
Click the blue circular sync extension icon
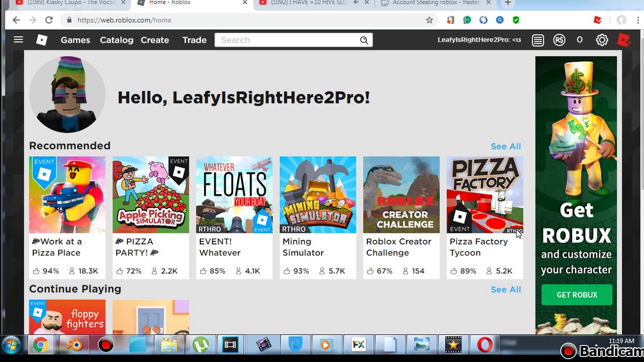tap(484, 20)
